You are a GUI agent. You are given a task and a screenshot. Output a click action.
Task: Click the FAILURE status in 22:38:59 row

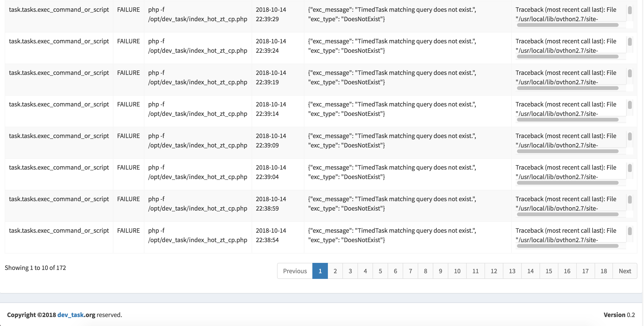(x=128, y=199)
